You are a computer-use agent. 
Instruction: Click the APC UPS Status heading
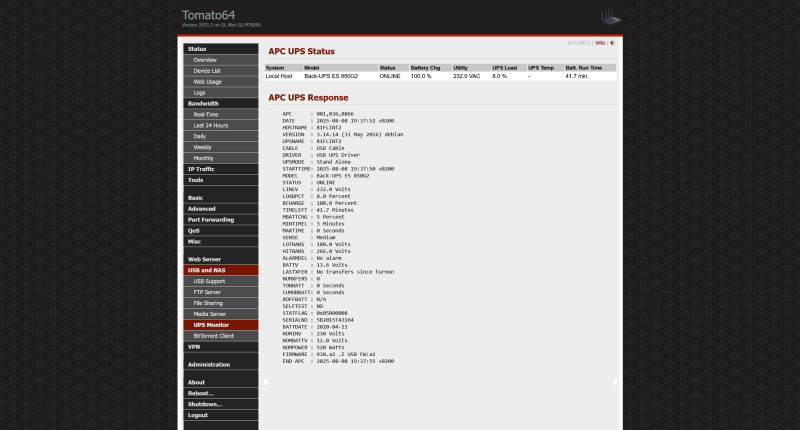(x=302, y=52)
